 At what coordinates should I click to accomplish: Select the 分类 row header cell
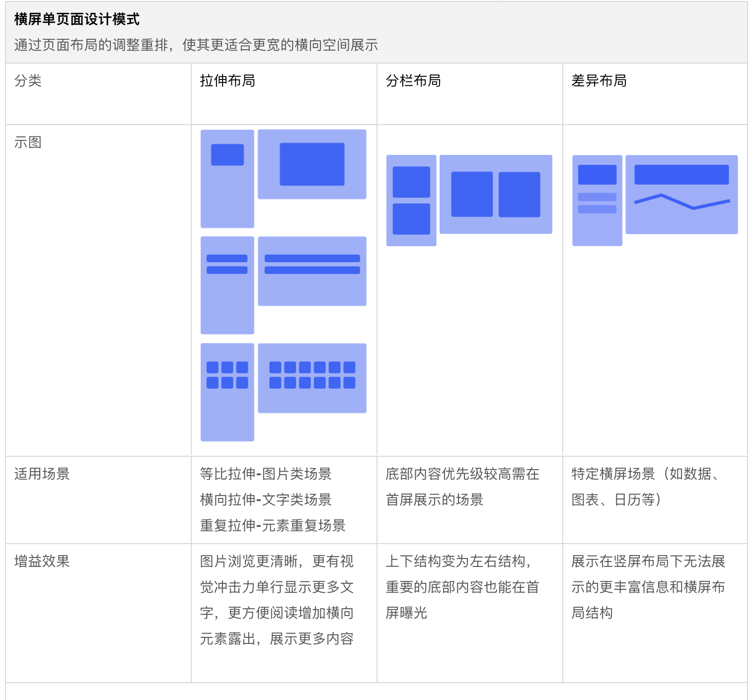(98, 94)
